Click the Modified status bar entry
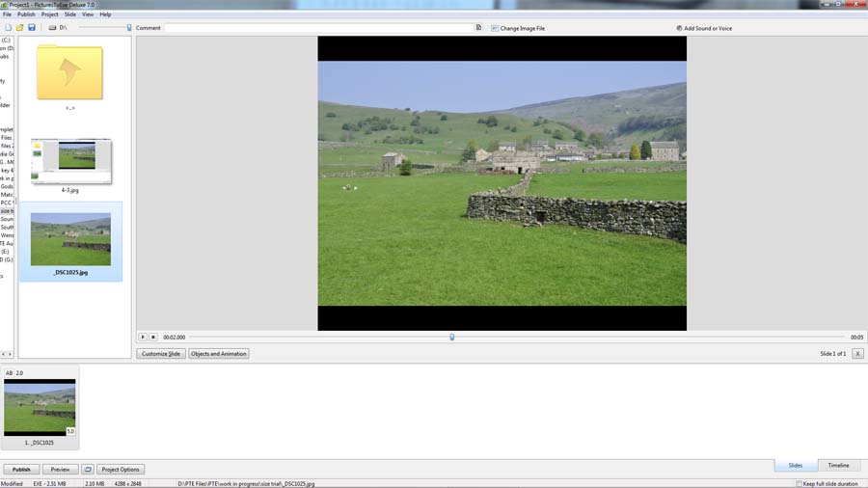Image resolution: width=868 pixels, height=488 pixels. click(12, 483)
